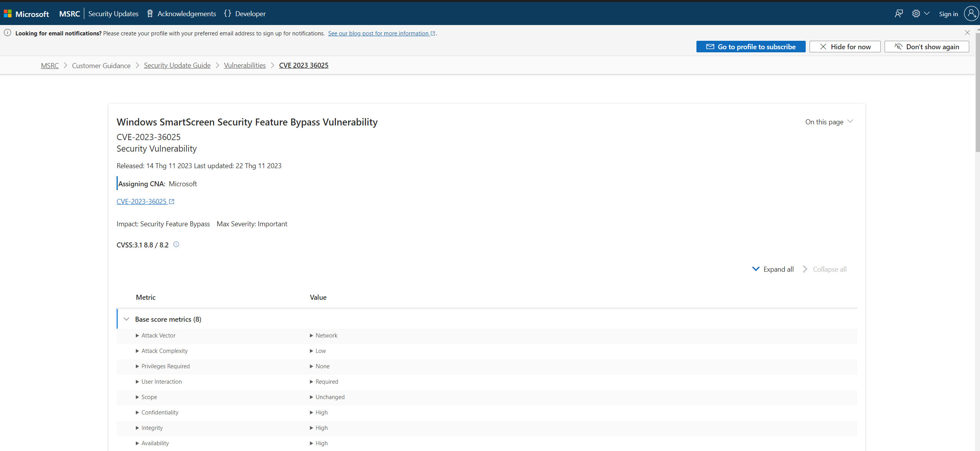Open the Acknowledgements menu item
Viewport: 980px width, 451px height.
[x=182, y=14]
